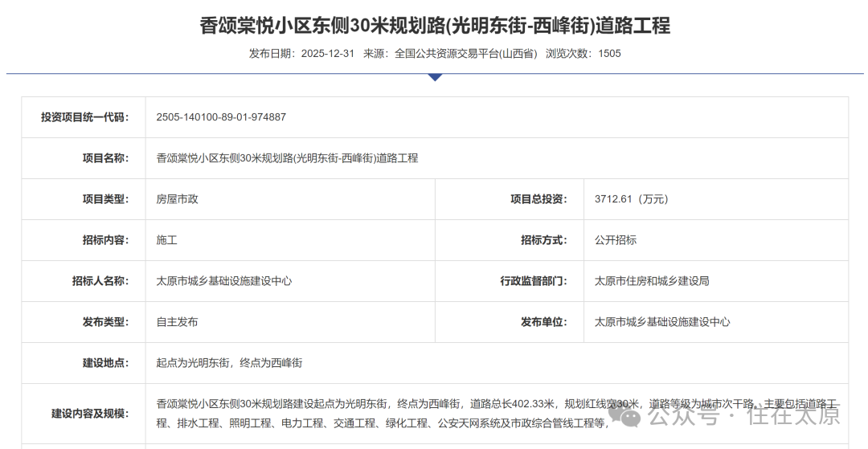Image resolution: width=868 pixels, height=449 pixels.
Task: Select 太原市城乡基础设施建设中心 in 招标人名称 row
Action: click(x=224, y=281)
